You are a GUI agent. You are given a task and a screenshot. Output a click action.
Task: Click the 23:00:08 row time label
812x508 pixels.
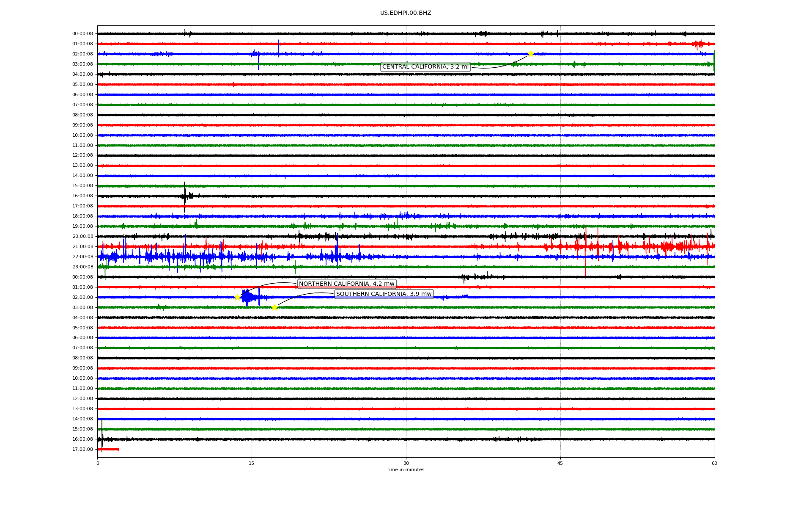click(82, 267)
